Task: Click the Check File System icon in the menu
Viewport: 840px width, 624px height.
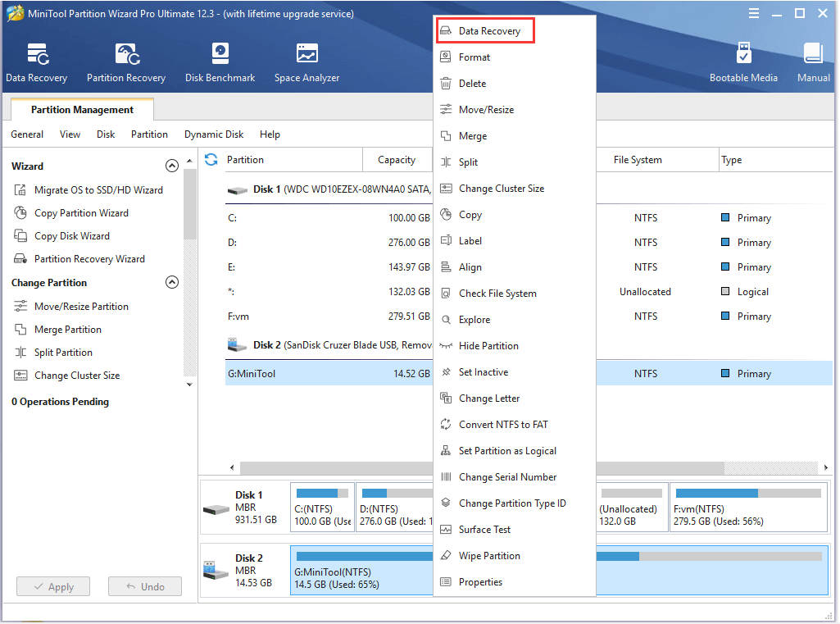Action: point(446,294)
